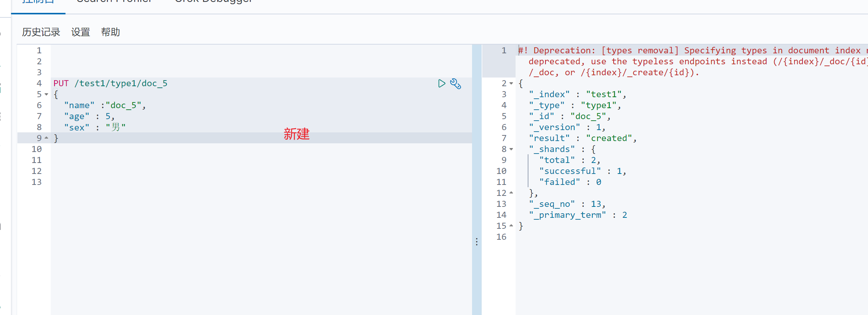The width and height of the screenshot is (868, 315).
Task: Toggle the fold arrow at output line 12
Action: 511,193
